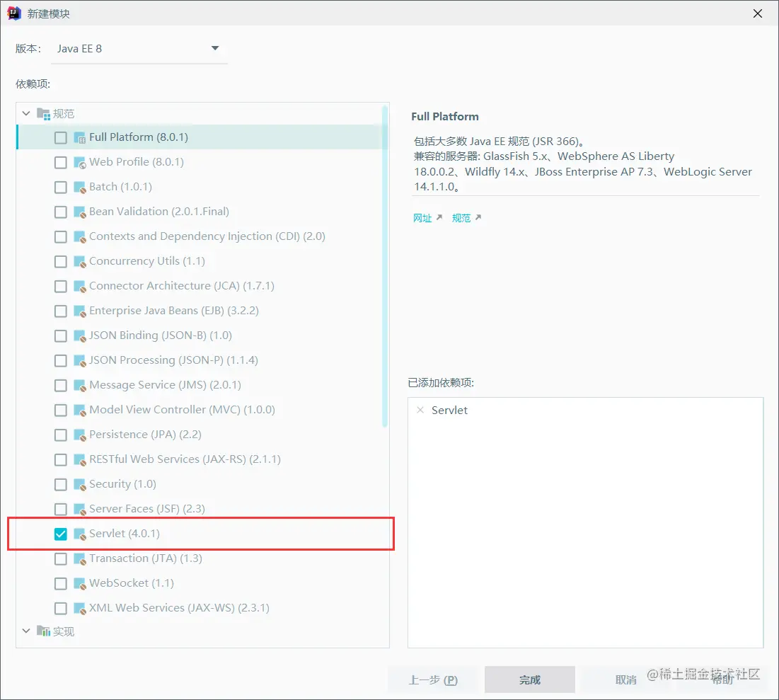
Task: Click the IntelliJ IDEA logo in title bar
Action: (14, 13)
